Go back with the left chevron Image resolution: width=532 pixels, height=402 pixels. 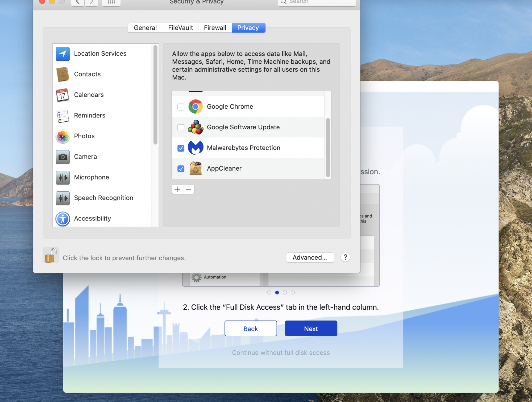pyautogui.click(x=78, y=2)
